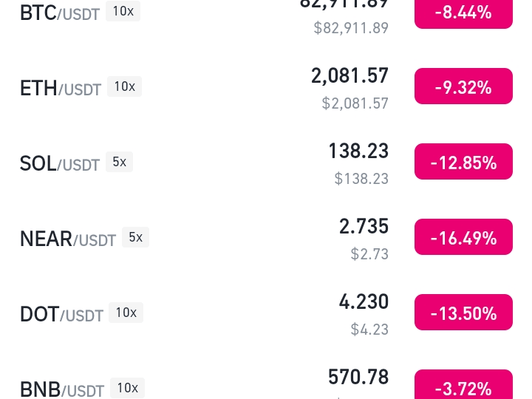Select the SOL price 138.23
Screen dimensions: 532x399
tap(358, 151)
